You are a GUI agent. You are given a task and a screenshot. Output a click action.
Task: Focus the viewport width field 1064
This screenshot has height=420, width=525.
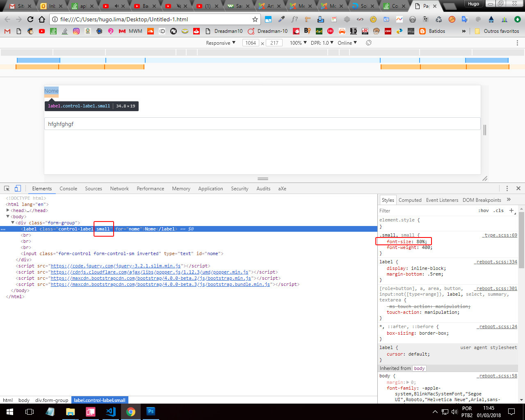click(x=251, y=43)
